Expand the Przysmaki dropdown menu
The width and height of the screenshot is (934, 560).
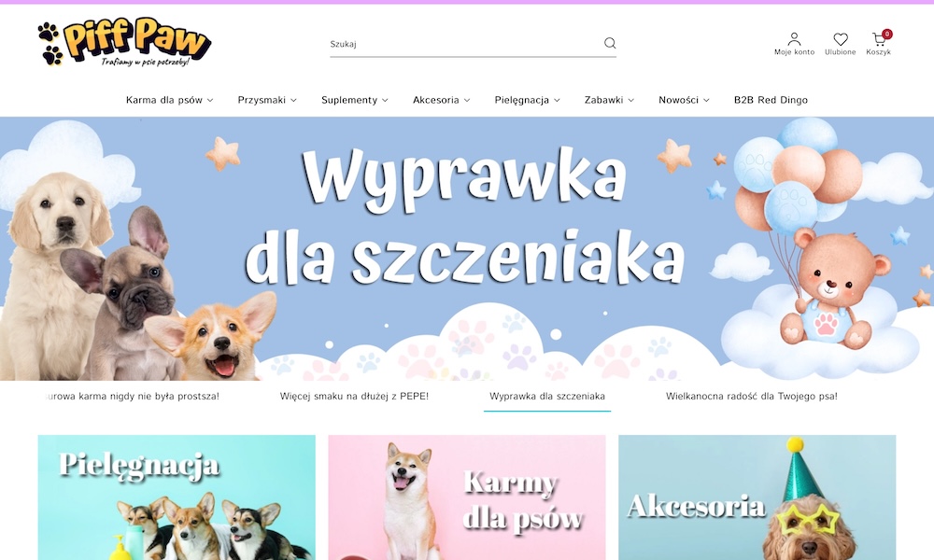[x=266, y=100]
